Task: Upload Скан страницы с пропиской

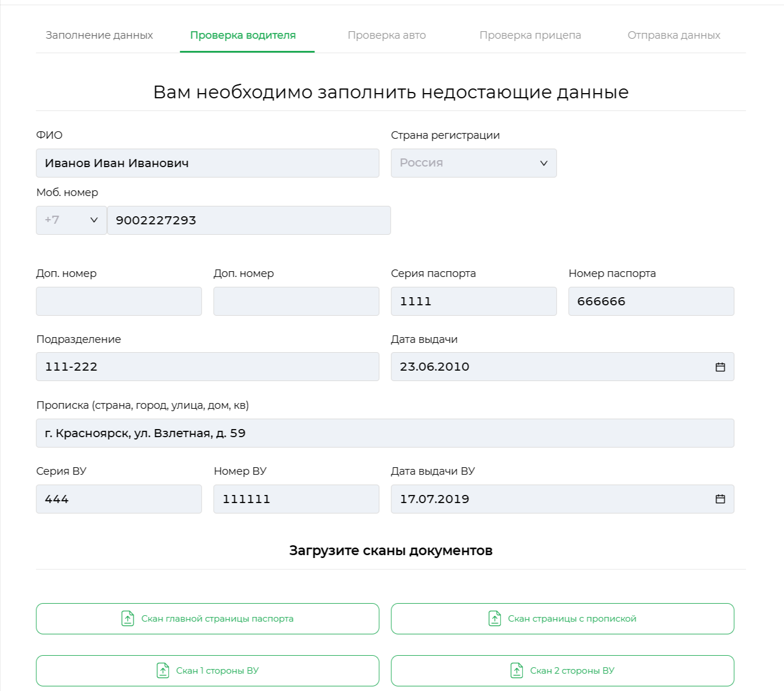Action: (x=563, y=619)
